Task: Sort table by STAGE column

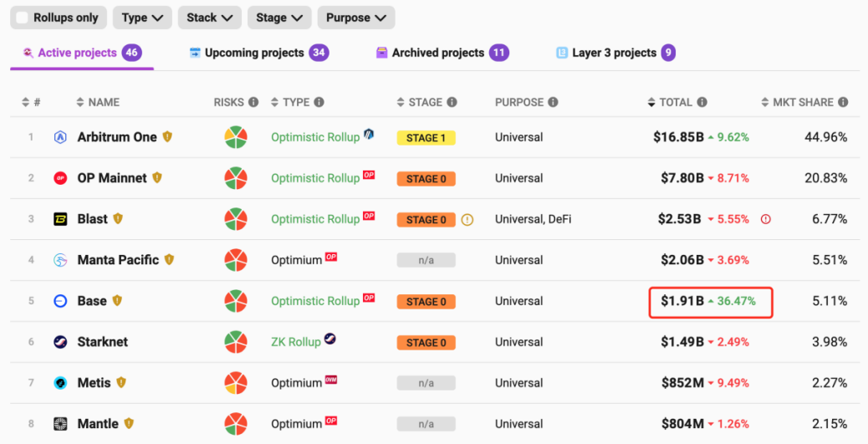Action: click(x=419, y=102)
